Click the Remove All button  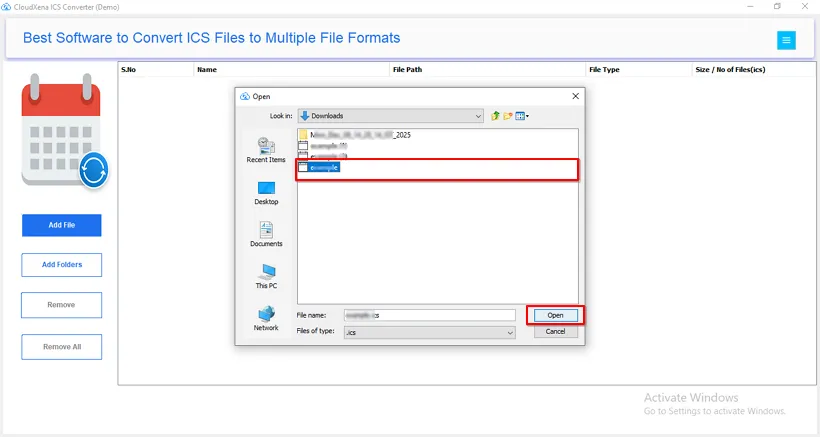click(x=62, y=347)
